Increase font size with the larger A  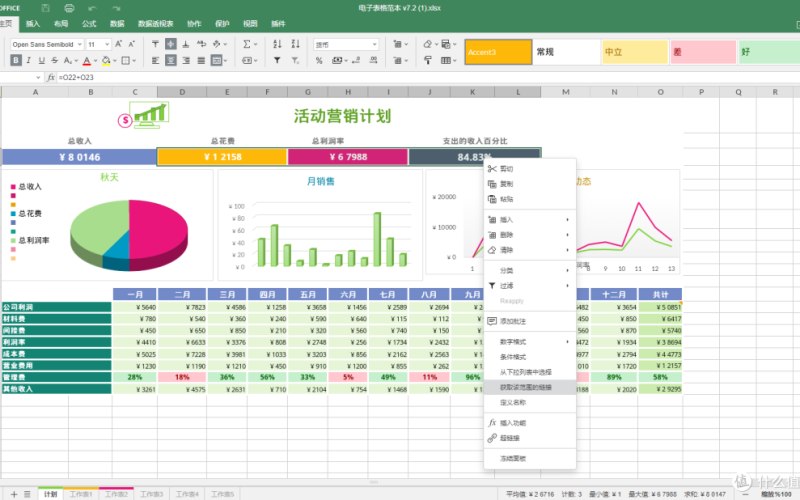coord(118,44)
